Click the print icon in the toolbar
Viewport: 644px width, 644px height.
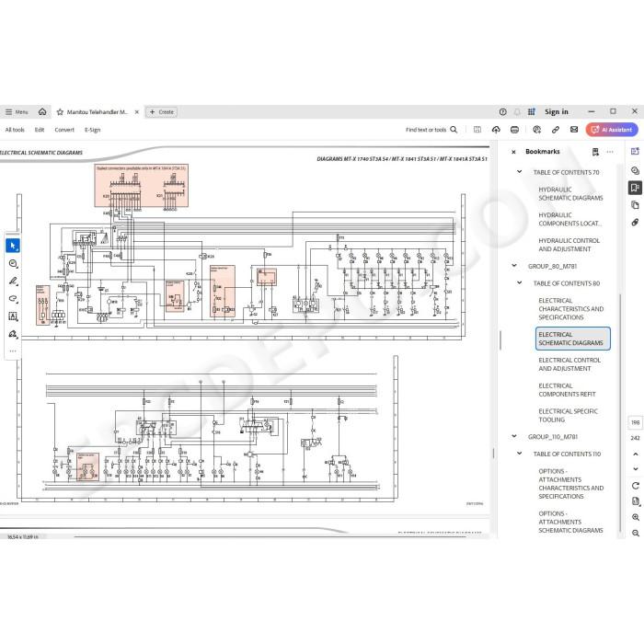tap(514, 130)
